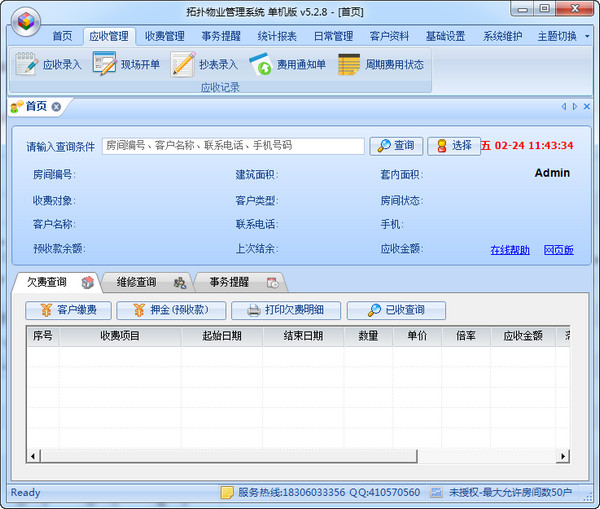Click the 已收查询 button
Image resolution: width=600 pixels, height=509 pixels.
click(x=396, y=310)
